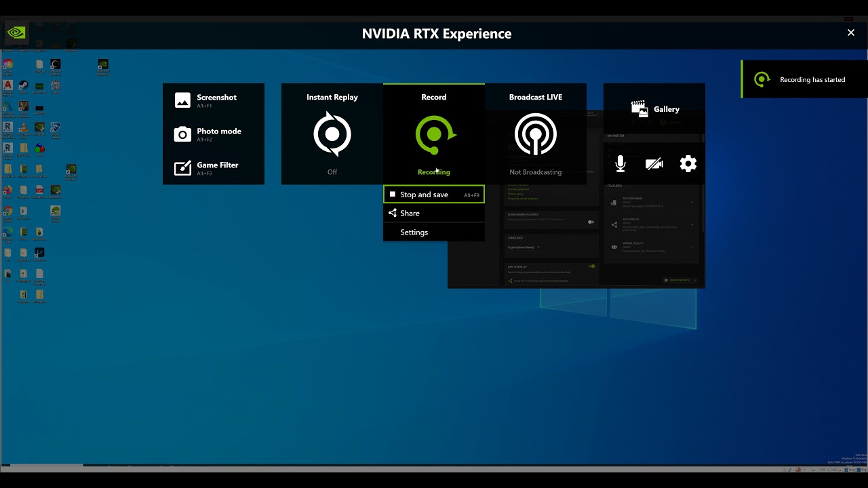The image size is (868, 488).
Task: Select the red AutoCAD desktop icon
Action: (7, 88)
